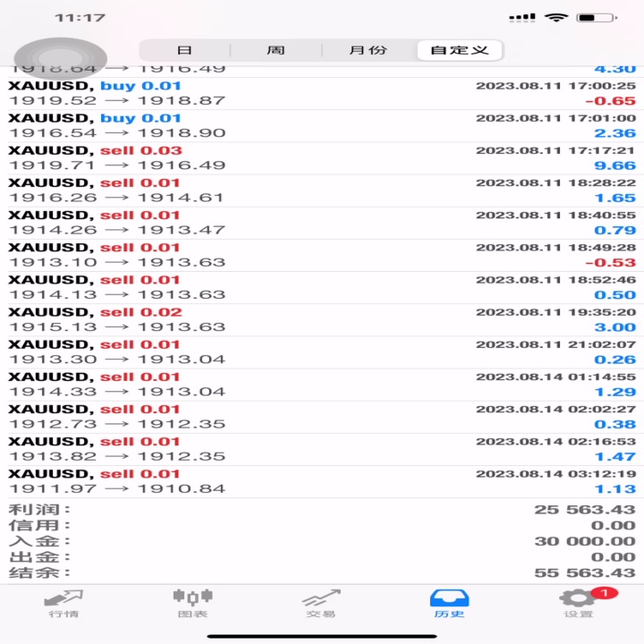Select the 自定义 custom period segment

460,50
